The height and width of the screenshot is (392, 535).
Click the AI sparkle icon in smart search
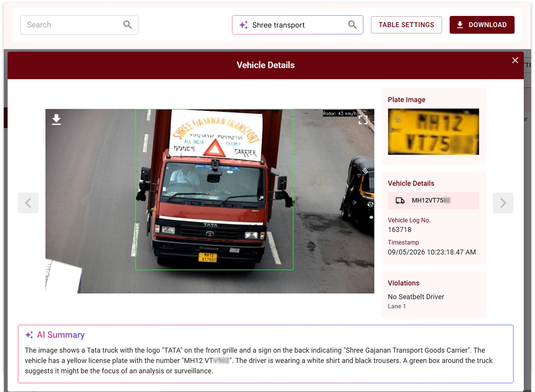click(243, 25)
